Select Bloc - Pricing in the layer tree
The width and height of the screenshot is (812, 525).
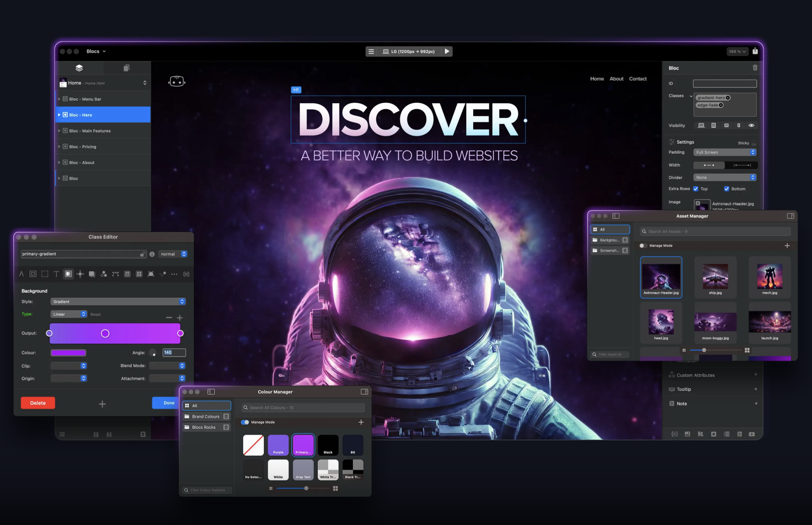tap(103, 147)
